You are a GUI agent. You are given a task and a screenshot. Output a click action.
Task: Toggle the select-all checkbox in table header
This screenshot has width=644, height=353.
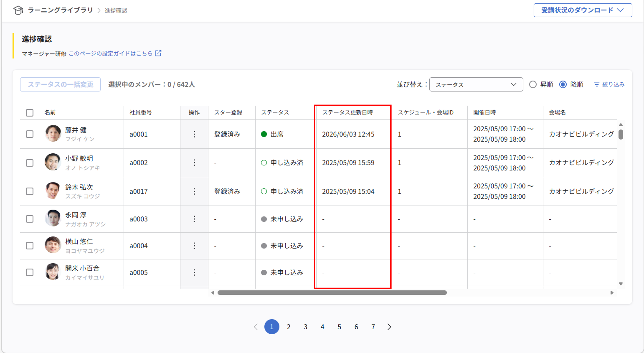click(x=30, y=113)
